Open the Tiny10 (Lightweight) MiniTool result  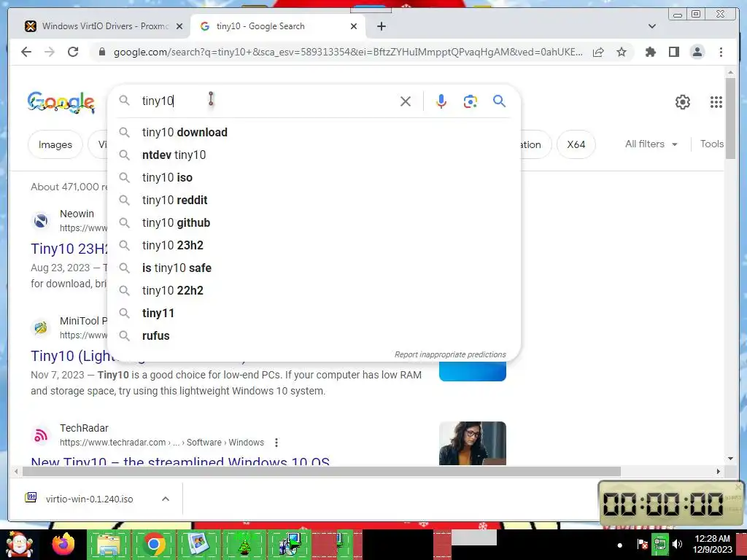[69, 355]
